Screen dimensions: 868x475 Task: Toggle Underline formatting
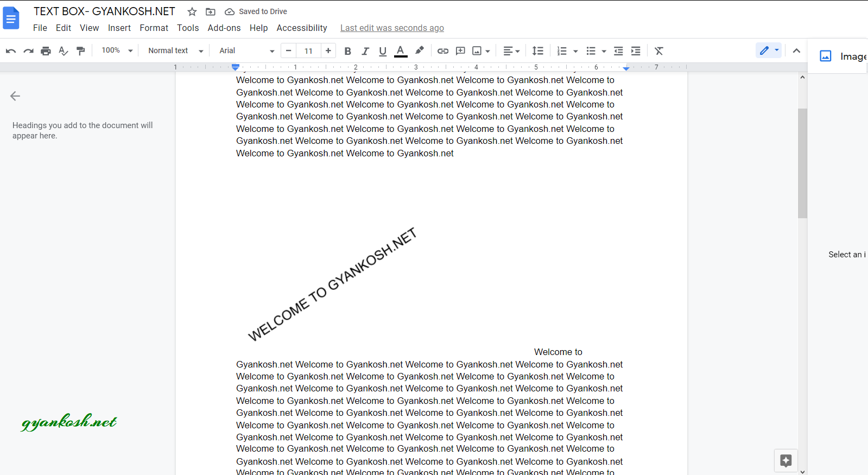point(383,51)
